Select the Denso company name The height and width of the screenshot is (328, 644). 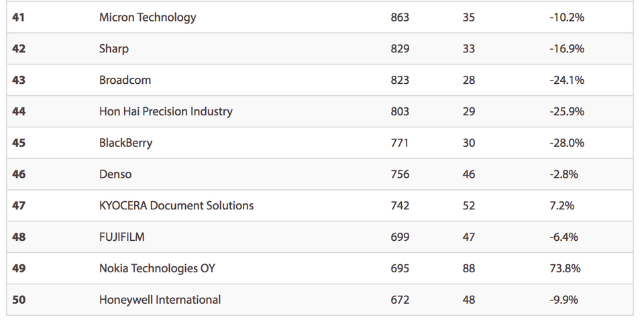(x=115, y=174)
